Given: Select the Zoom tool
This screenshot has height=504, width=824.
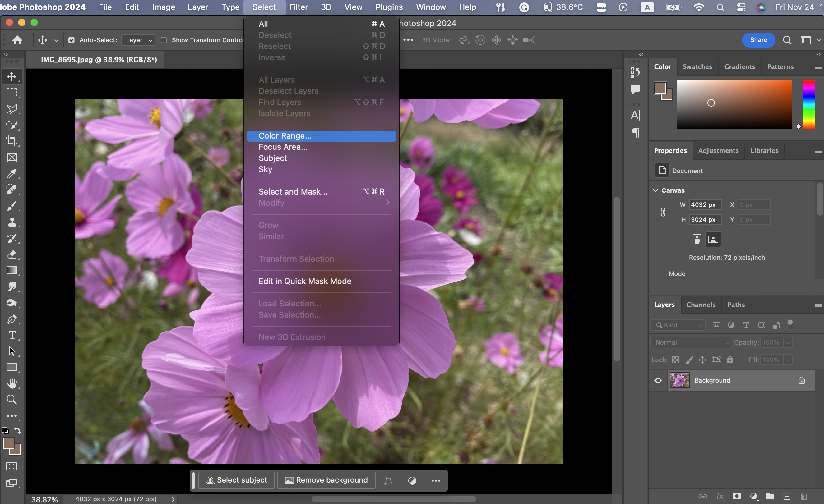Looking at the screenshot, I should 12,400.
